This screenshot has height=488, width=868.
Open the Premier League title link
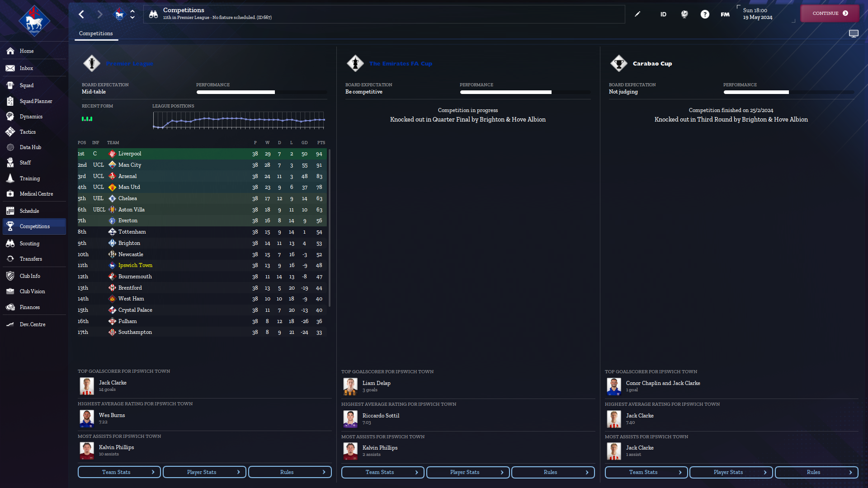pyautogui.click(x=130, y=64)
